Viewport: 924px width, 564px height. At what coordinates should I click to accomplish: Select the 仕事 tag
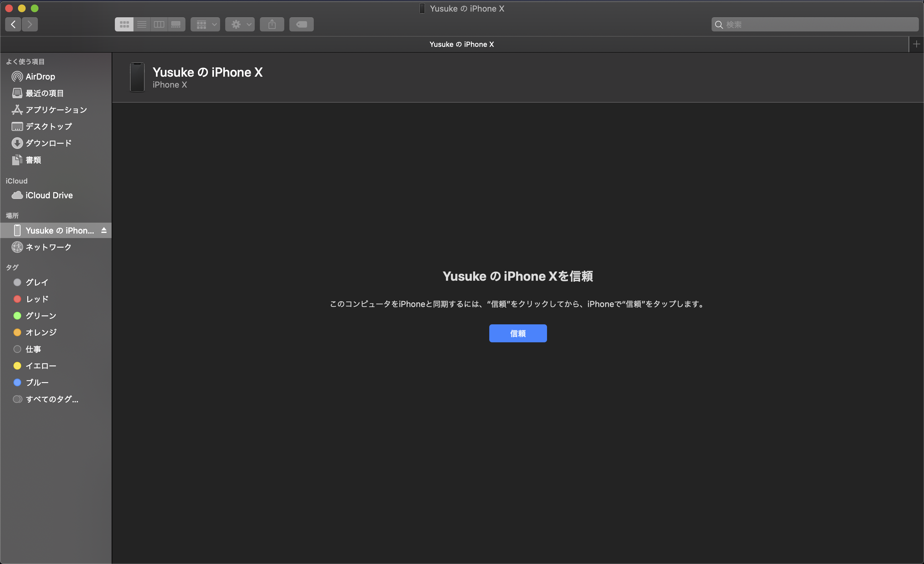click(x=56, y=349)
